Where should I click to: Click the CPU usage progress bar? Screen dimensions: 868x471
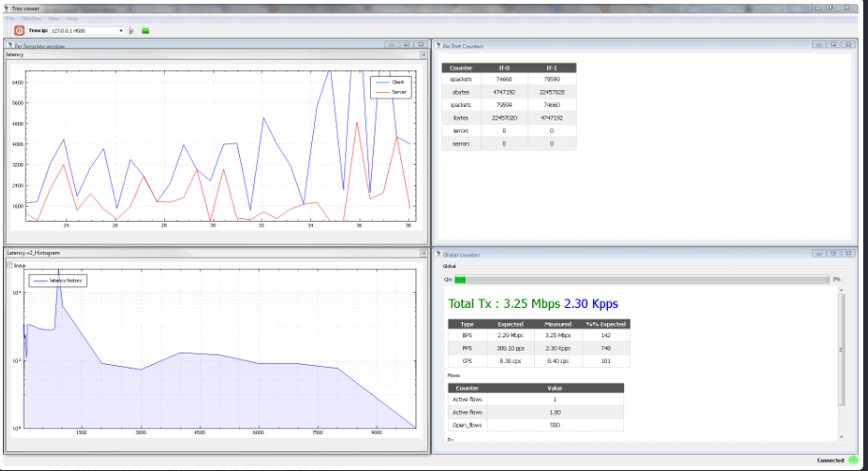point(641,280)
